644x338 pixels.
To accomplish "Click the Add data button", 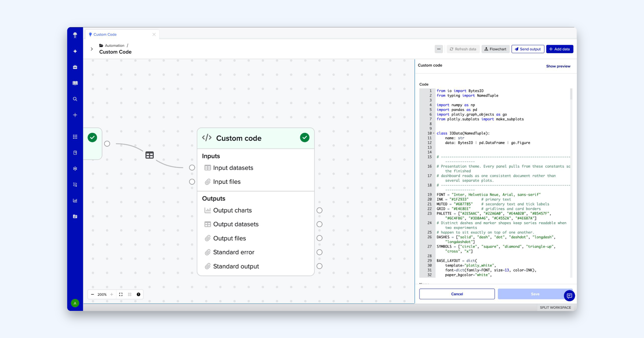I will tap(560, 49).
